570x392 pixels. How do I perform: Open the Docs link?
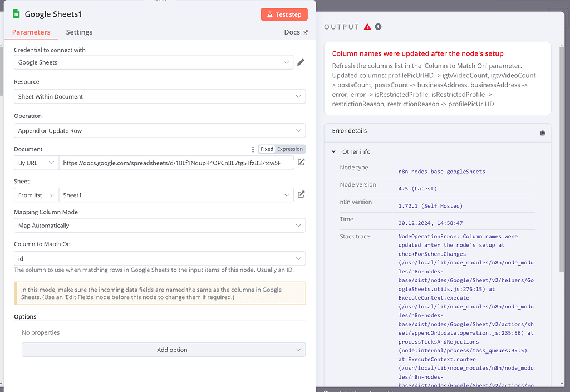point(296,32)
